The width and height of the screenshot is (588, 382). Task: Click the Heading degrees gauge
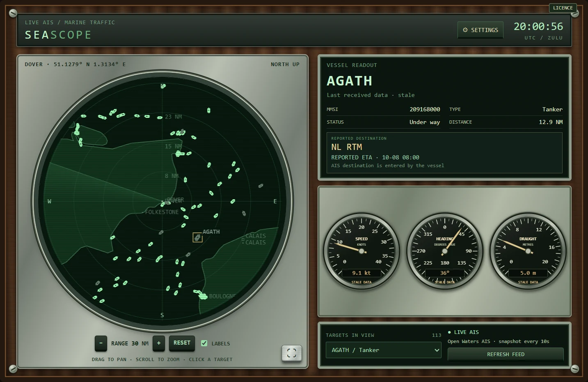pos(445,251)
